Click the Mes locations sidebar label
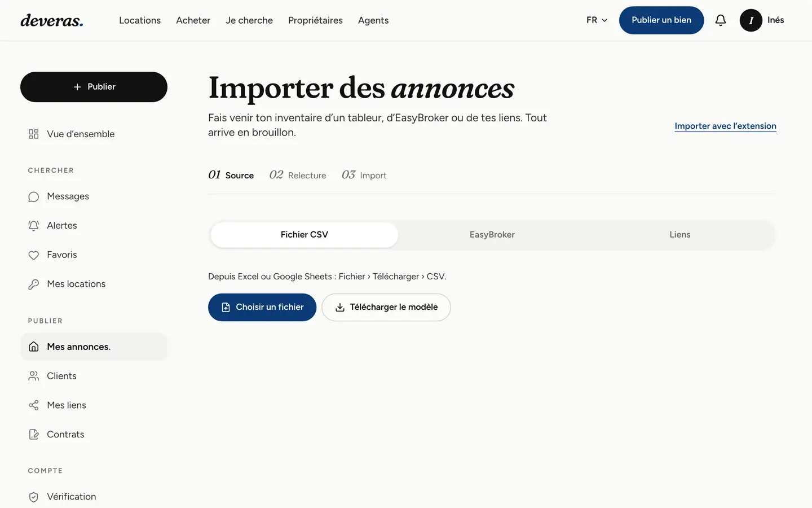Screen dimensions: 812x508 pos(76,284)
